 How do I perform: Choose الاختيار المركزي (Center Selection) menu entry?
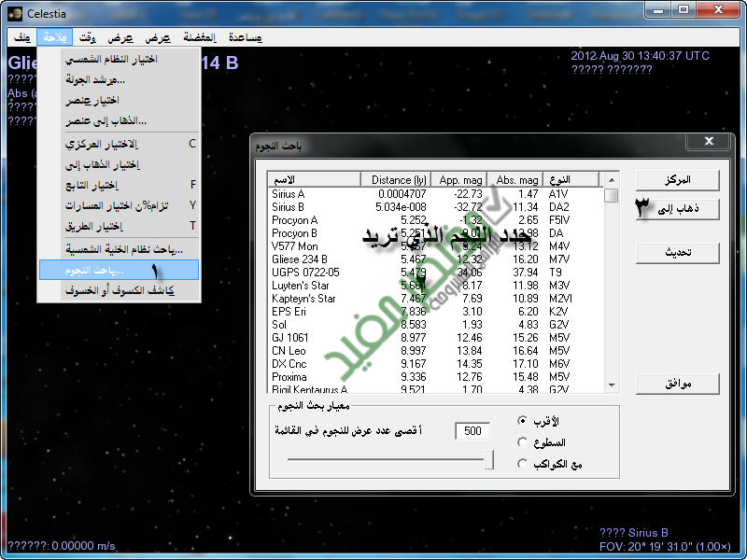click(119, 144)
